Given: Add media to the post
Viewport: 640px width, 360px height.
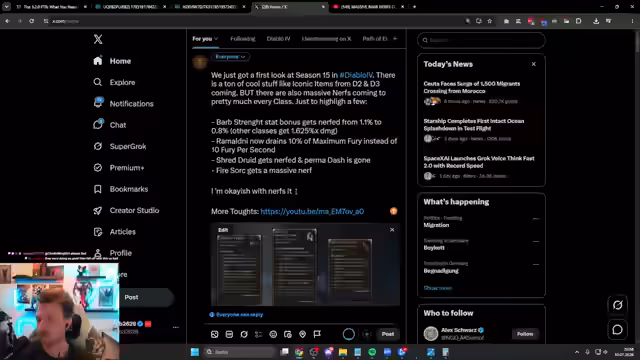Looking at the screenshot, I should (x=215, y=334).
